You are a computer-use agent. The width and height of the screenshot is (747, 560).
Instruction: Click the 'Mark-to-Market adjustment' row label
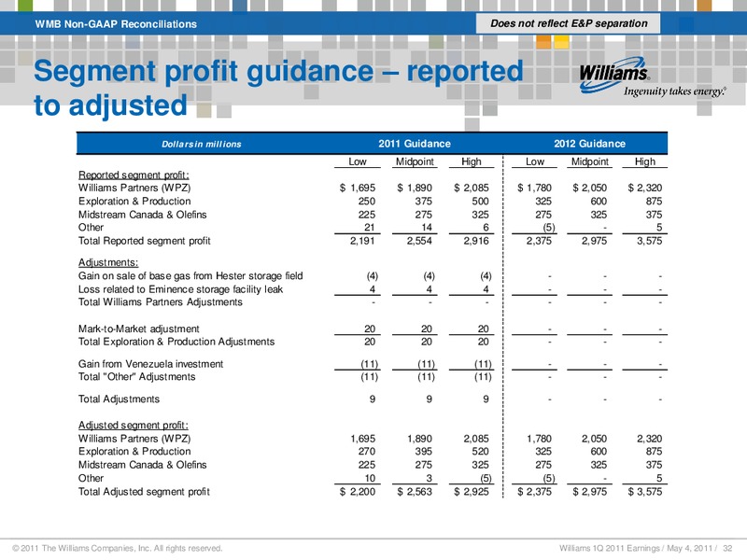138,329
